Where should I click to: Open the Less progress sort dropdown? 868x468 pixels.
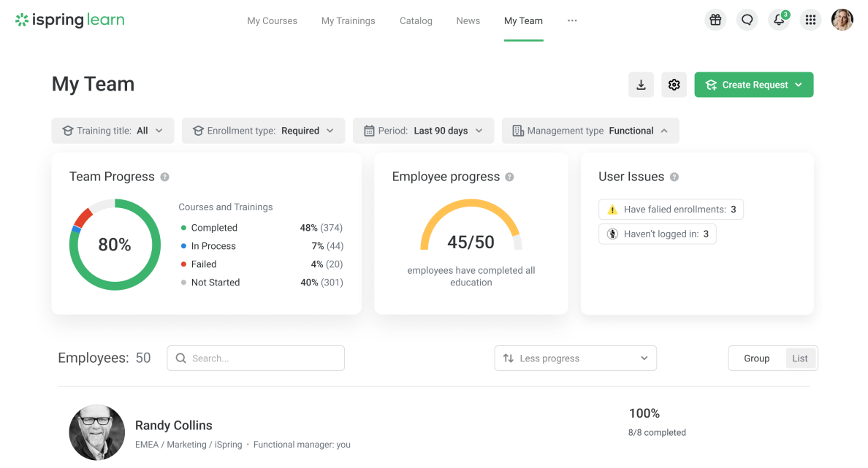[575, 358]
